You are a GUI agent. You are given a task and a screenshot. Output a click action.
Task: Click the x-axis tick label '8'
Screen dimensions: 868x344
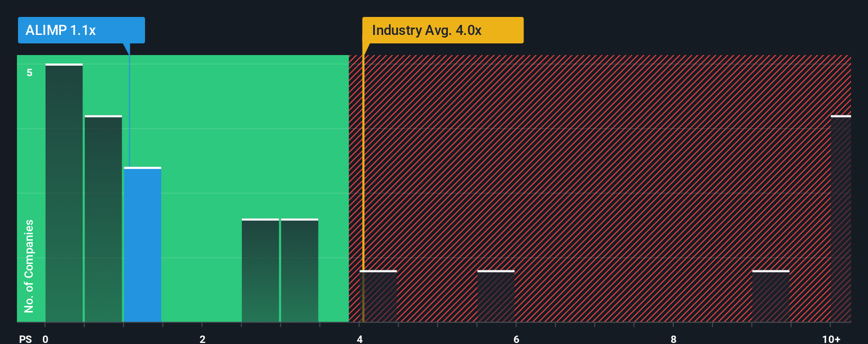(x=673, y=339)
